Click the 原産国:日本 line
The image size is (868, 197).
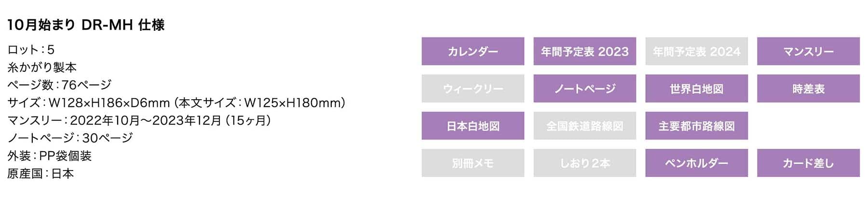[x=41, y=173]
